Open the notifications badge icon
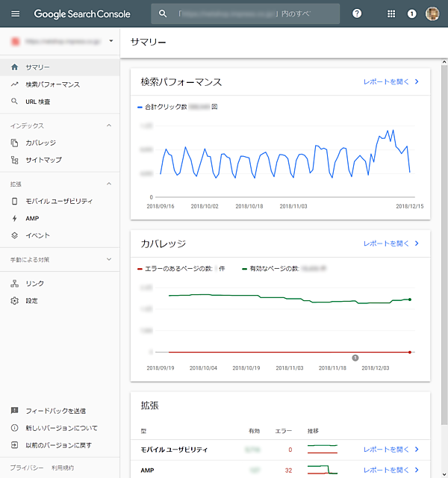448x478 pixels. pyautogui.click(x=411, y=13)
